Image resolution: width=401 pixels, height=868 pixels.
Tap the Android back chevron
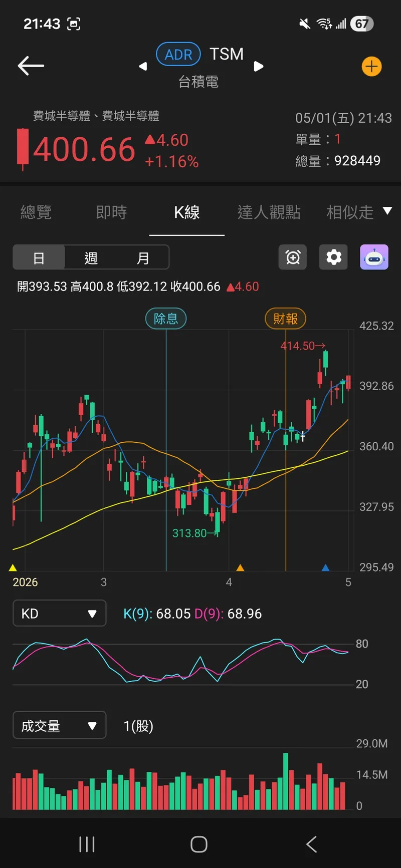click(311, 844)
